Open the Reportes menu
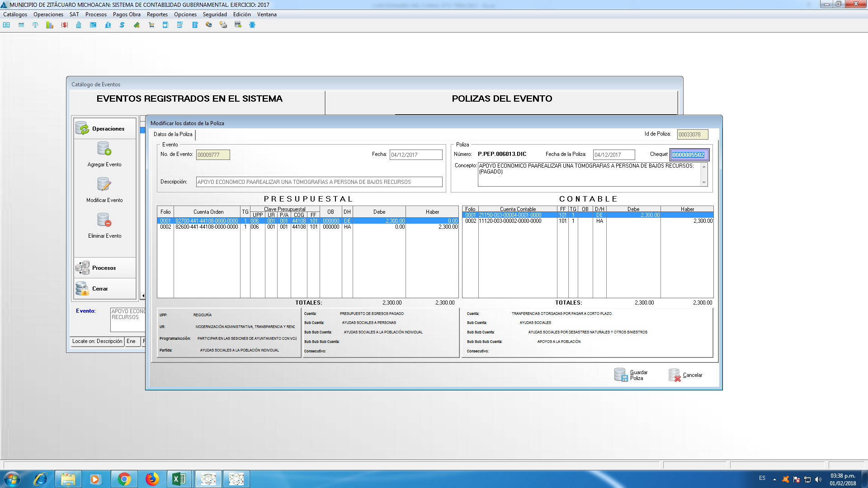The width and height of the screenshot is (868, 488). coord(157,14)
